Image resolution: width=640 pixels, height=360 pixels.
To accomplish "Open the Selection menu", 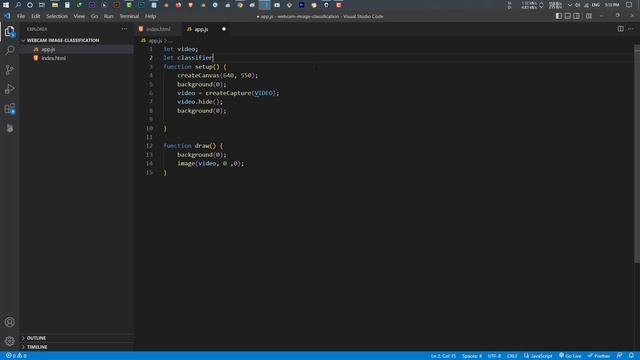I will tap(57, 16).
